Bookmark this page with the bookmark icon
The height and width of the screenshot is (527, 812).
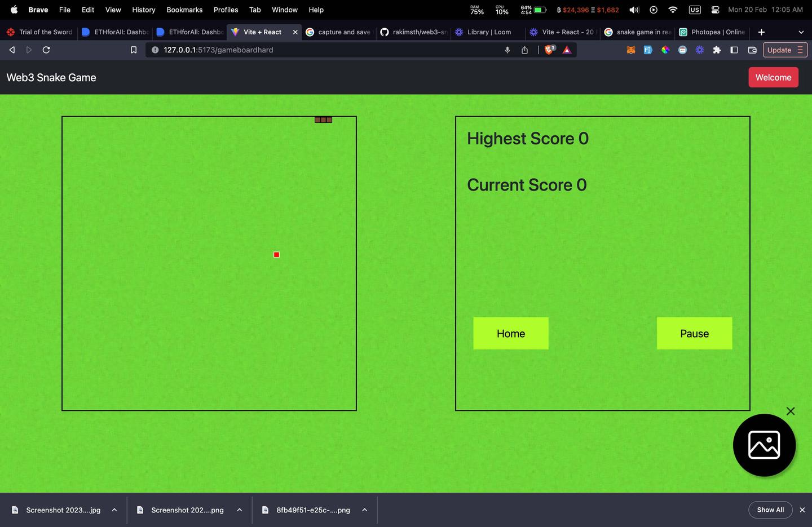pos(134,50)
